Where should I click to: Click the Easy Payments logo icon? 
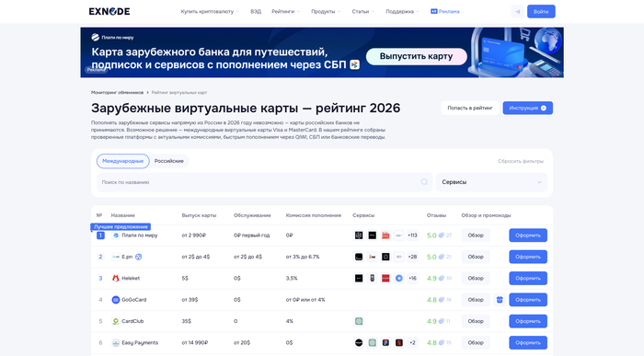coord(116,342)
